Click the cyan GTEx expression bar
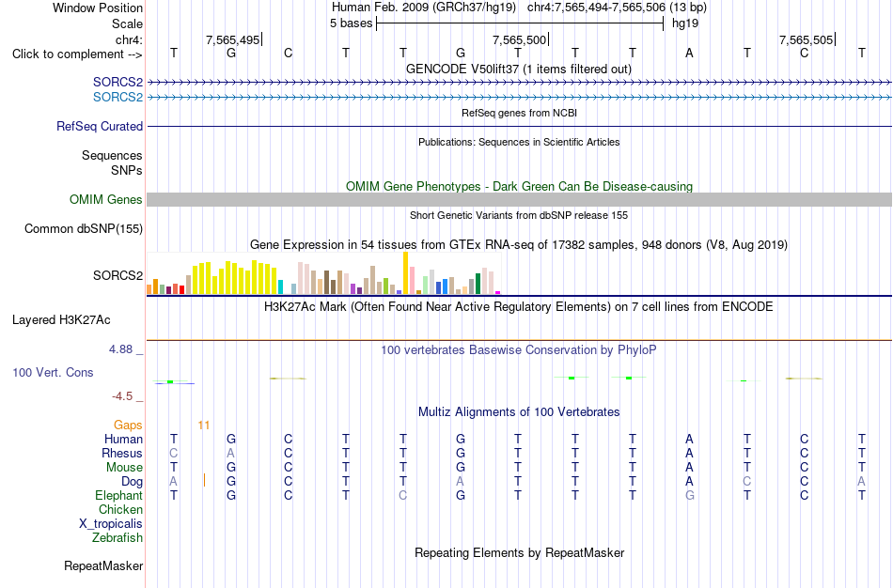The image size is (893, 588). click(x=281, y=286)
